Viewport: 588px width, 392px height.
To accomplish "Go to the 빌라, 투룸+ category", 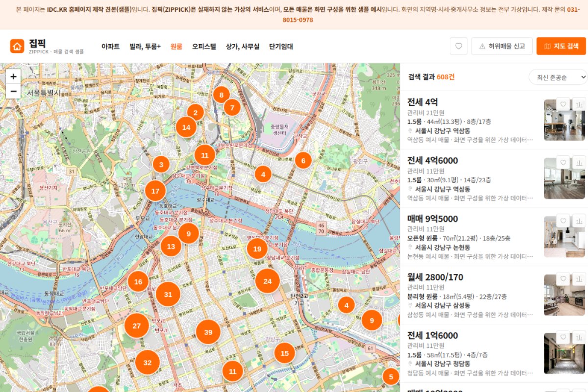I will point(145,47).
